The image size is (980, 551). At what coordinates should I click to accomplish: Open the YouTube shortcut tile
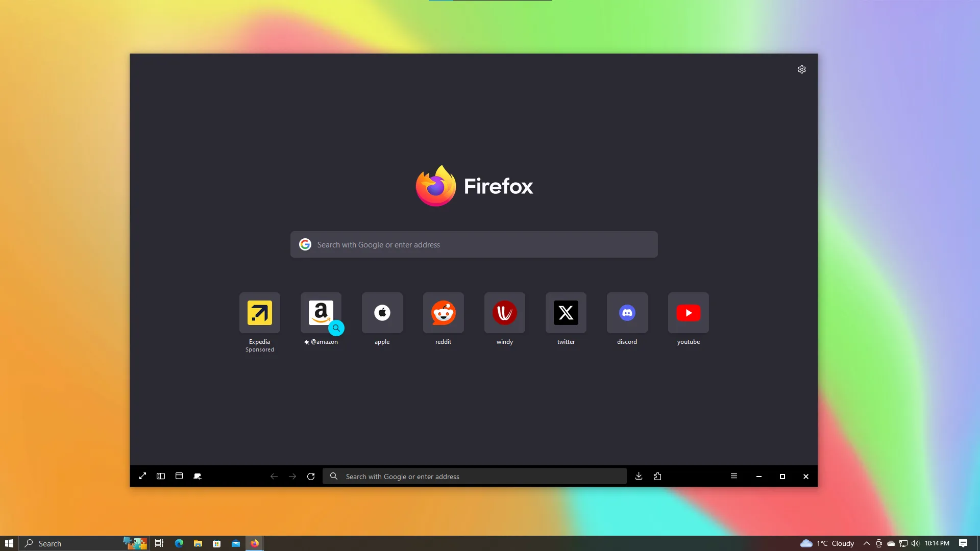coord(688,313)
